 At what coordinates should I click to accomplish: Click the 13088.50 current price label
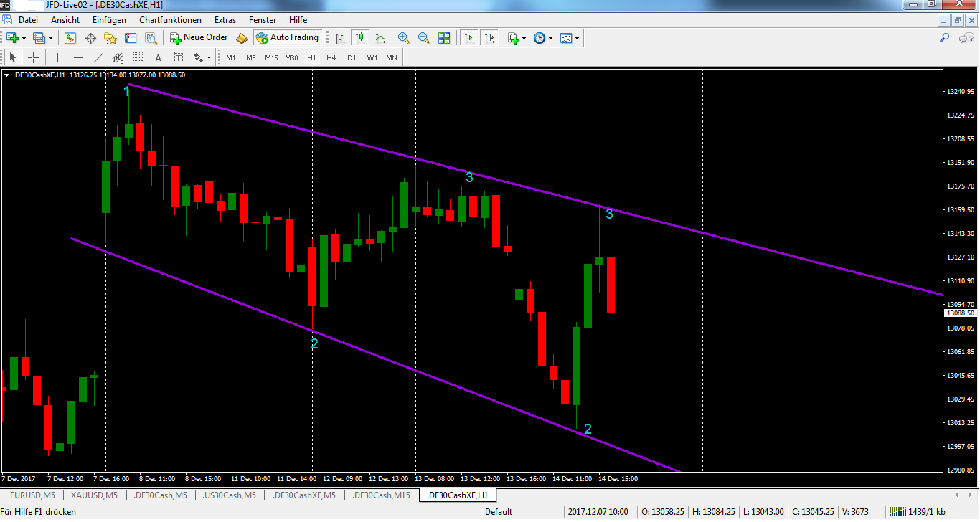pyautogui.click(x=959, y=313)
